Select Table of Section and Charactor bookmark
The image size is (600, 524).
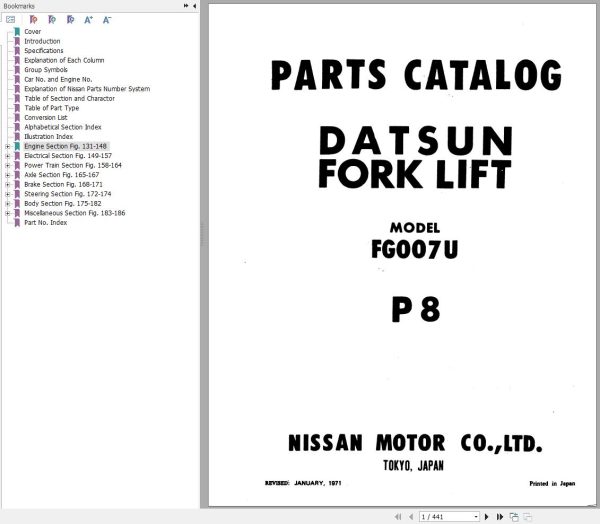(x=69, y=98)
